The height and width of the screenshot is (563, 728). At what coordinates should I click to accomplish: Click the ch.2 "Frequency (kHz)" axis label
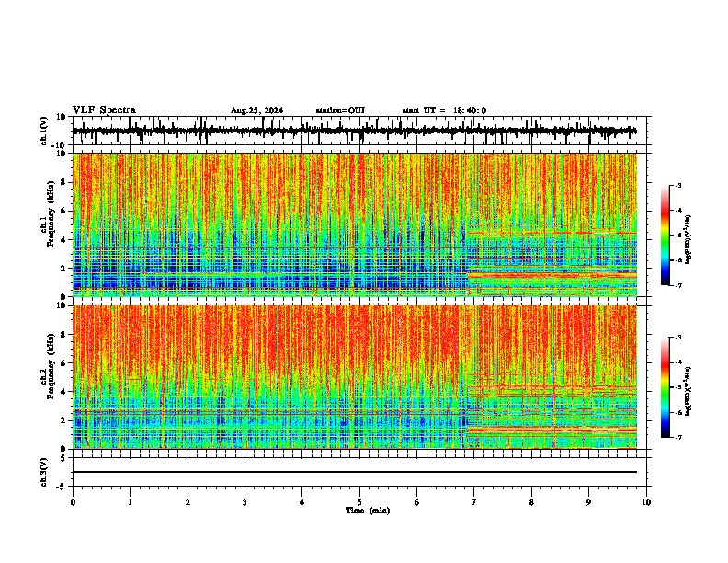click(51, 366)
